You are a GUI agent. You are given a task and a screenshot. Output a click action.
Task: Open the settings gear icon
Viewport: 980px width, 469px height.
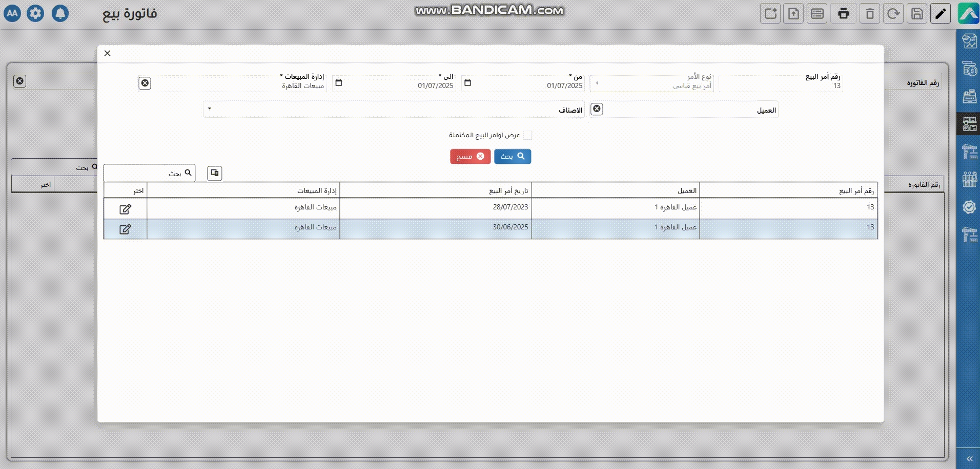(35, 13)
